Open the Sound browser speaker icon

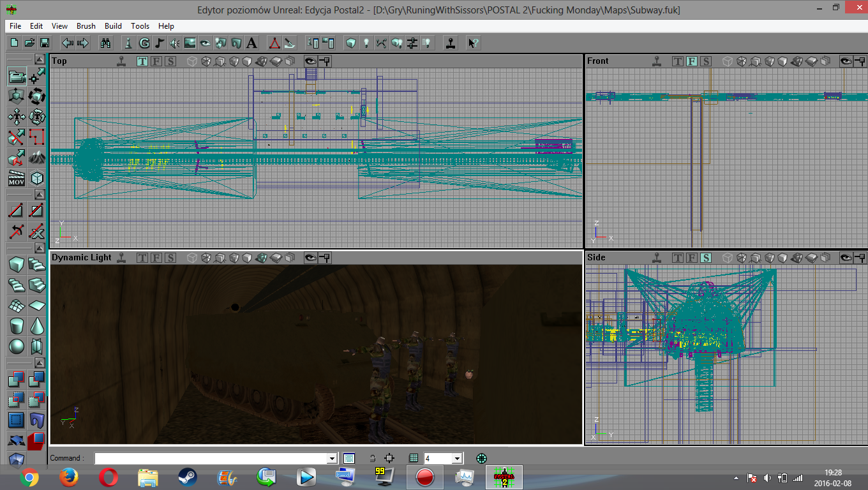tap(174, 43)
